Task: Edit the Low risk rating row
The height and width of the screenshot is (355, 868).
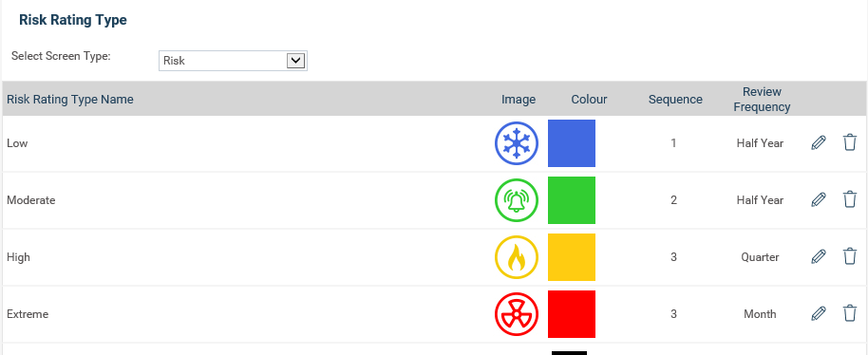Action: tap(819, 142)
